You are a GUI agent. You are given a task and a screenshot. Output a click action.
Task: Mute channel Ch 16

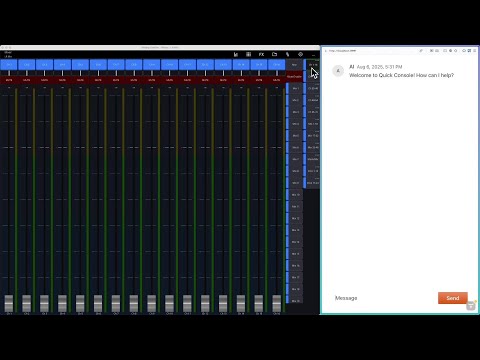click(x=277, y=80)
